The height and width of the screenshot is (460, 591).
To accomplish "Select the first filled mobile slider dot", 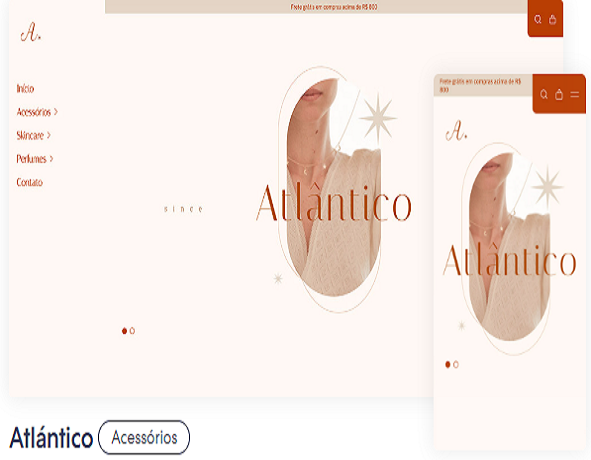I will tap(448, 365).
